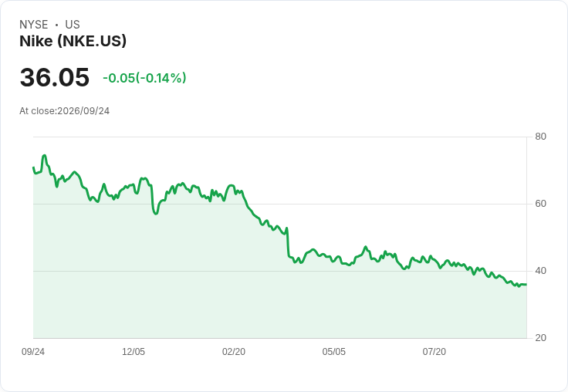The width and height of the screenshot is (568, 392).
Task: Click the highest peak of the price line
Action: tap(44, 155)
